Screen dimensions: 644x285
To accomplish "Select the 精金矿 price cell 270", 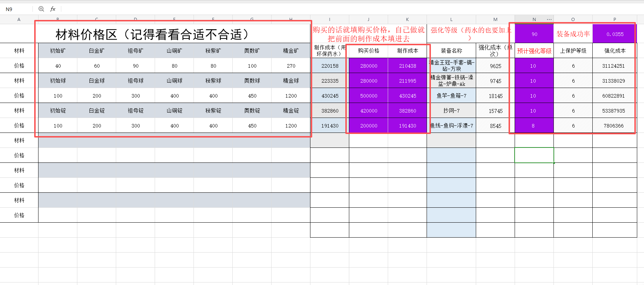I will tap(291, 66).
